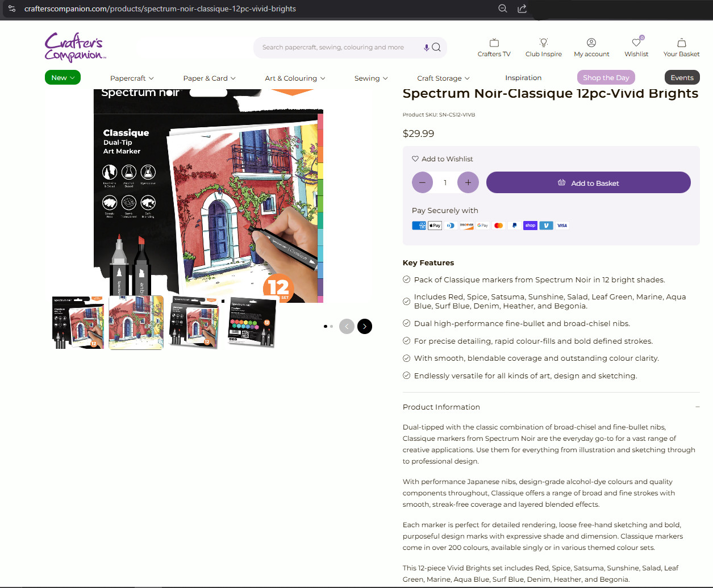Click the browser zoom icon in address bar
This screenshot has height=588, width=713.
pos(503,9)
